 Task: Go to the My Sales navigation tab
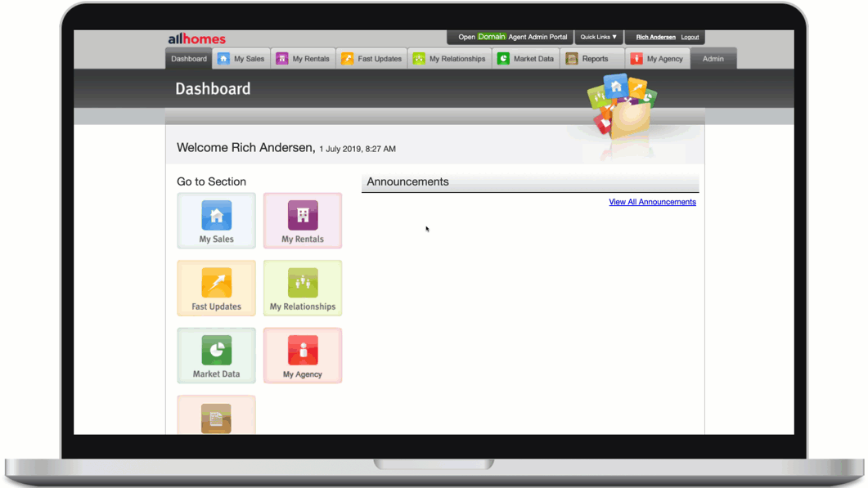[241, 59]
